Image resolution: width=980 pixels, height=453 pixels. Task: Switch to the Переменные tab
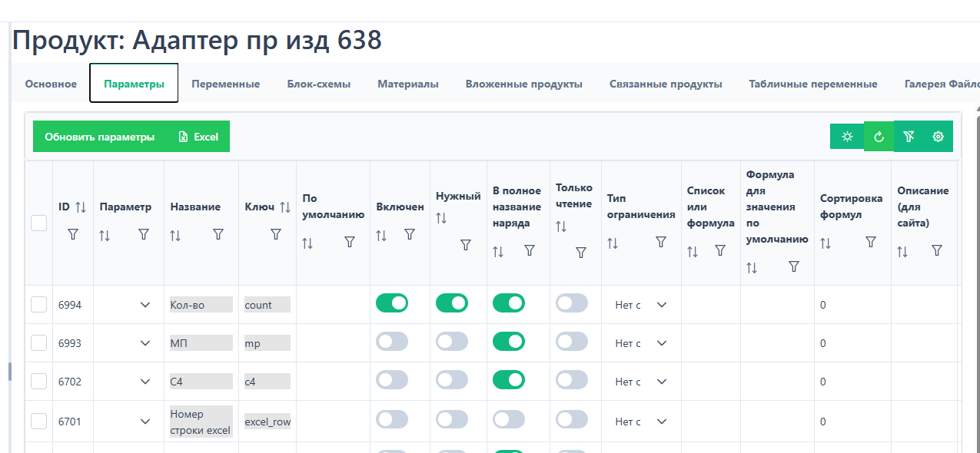(x=225, y=84)
